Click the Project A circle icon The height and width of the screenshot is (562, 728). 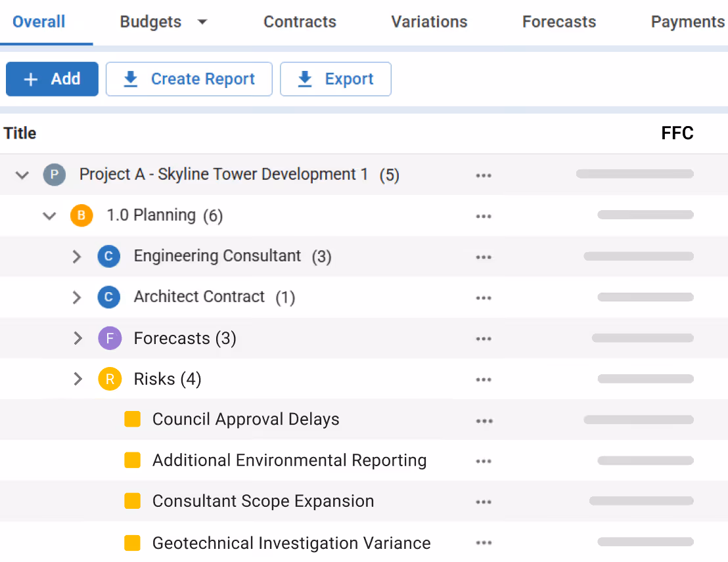click(56, 175)
